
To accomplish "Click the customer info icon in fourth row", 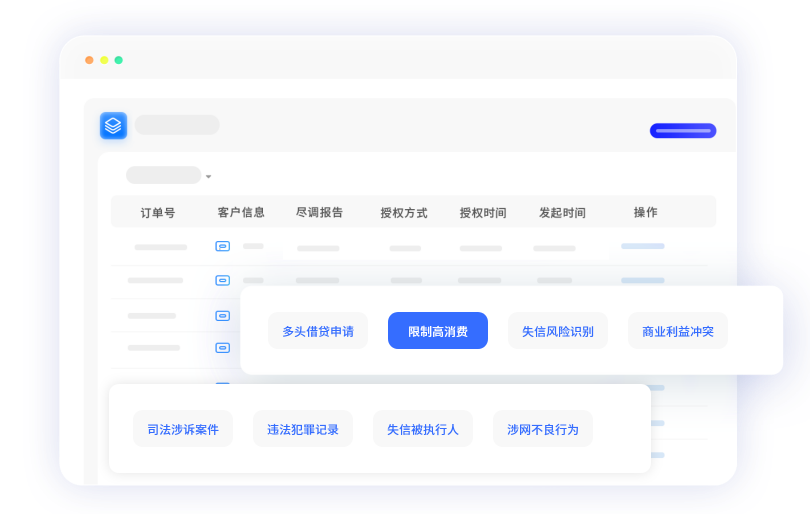I will [222, 347].
